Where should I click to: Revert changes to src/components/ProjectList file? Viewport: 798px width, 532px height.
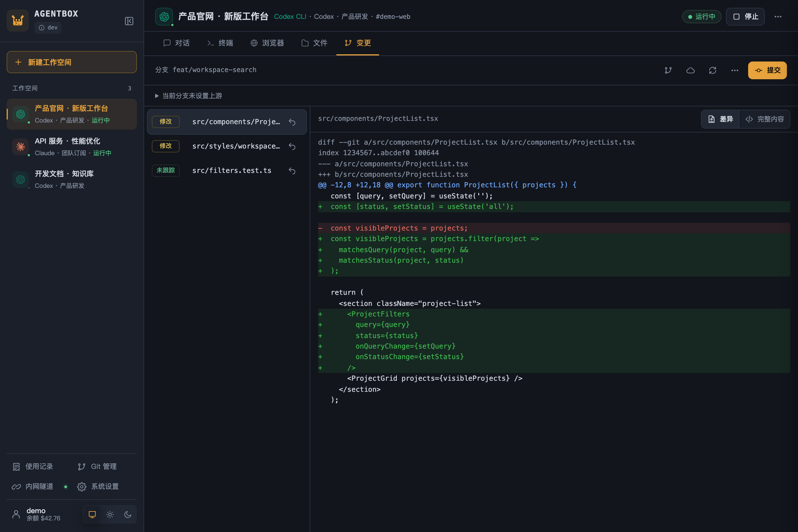point(292,122)
